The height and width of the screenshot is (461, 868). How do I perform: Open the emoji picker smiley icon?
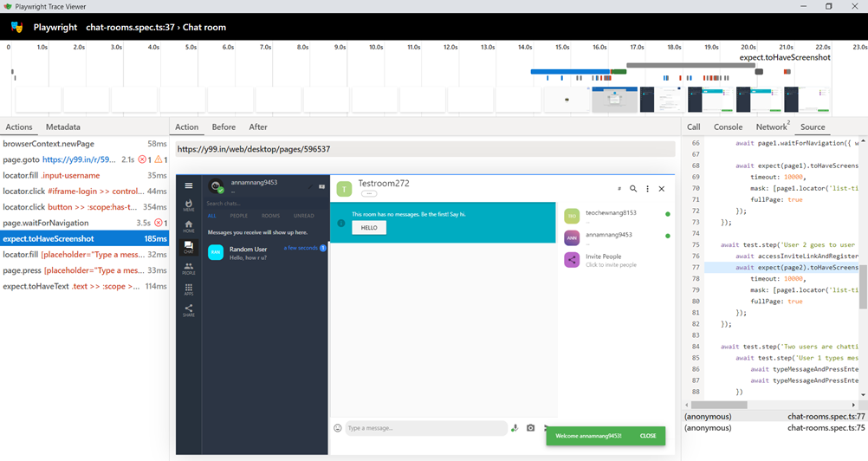pyautogui.click(x=338, y=428)
